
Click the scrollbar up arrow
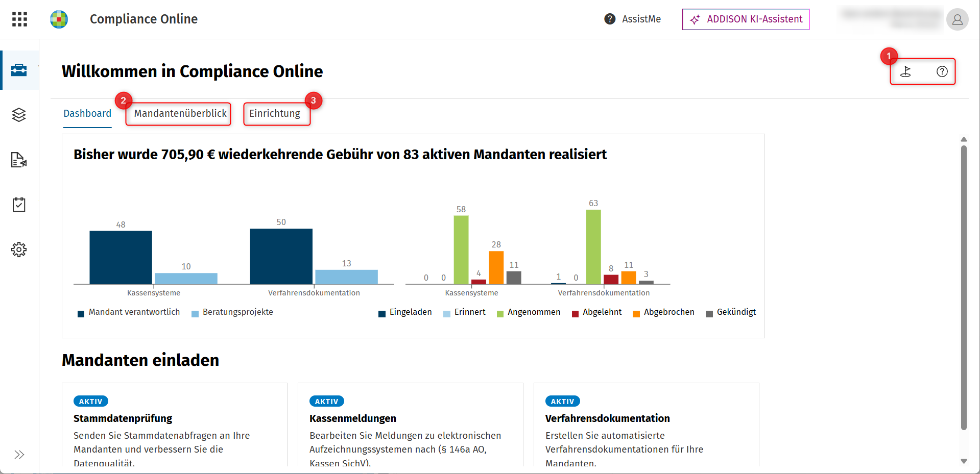pyautogui.click(x=964, y=139)
